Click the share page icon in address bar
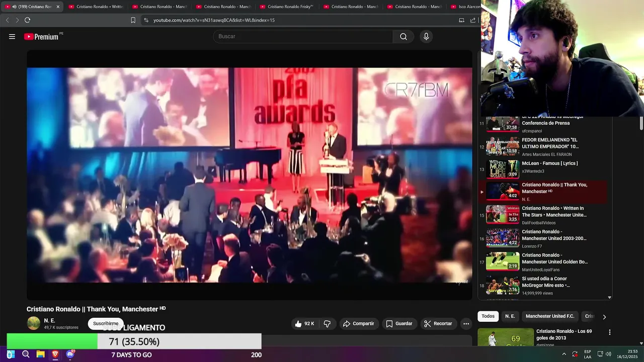This screenshot has height=362, width=644. (x=473, y=20)
